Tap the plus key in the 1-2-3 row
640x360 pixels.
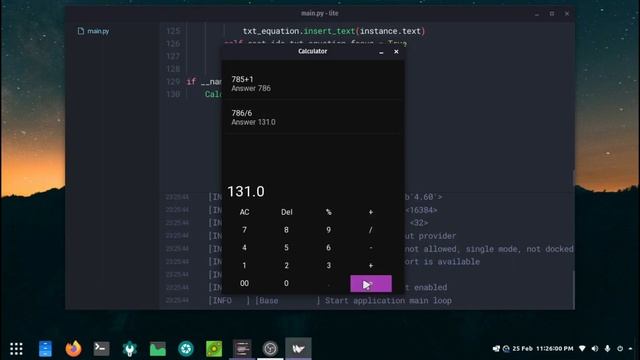(x=371, y=266)
